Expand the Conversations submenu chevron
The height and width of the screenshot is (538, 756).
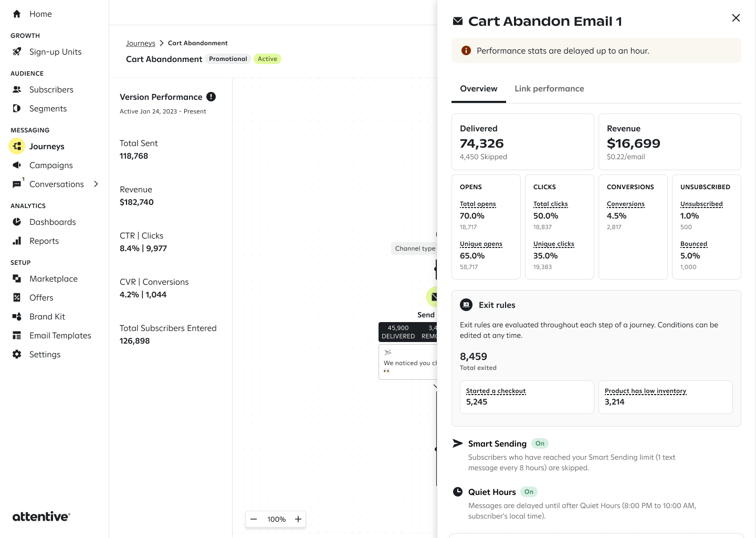pyautogui.click(x=96, y=184)
